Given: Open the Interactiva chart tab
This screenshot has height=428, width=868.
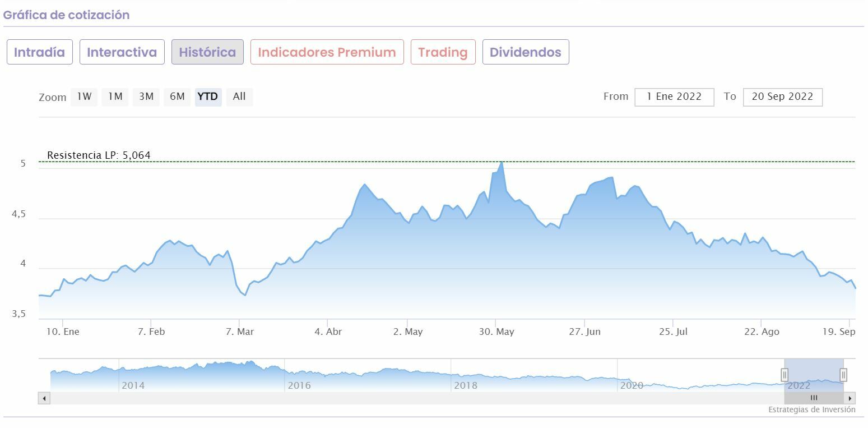Looking at the screenshot, I should [x=122, y=52].
